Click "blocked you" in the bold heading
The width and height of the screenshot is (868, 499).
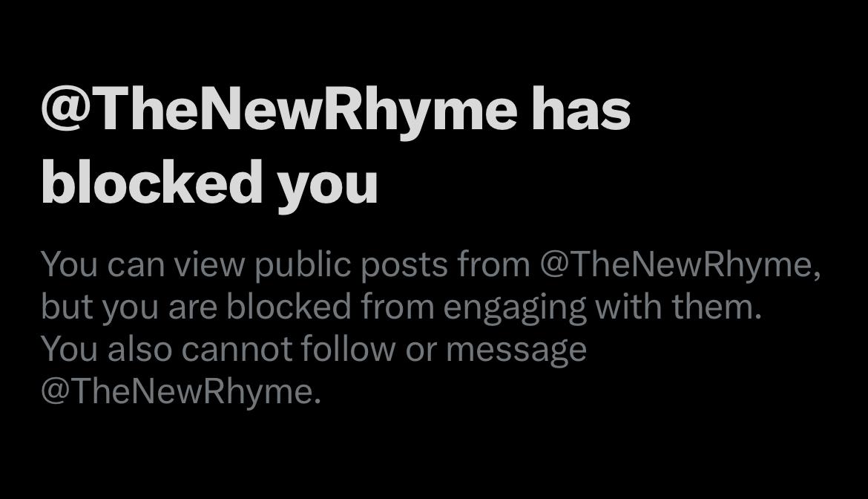(x=209, y=182)
